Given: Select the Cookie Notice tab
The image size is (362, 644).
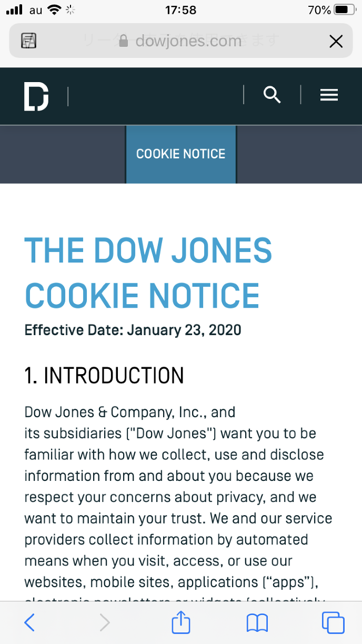Looking at the screenshot, I should (x=181, y=154).
